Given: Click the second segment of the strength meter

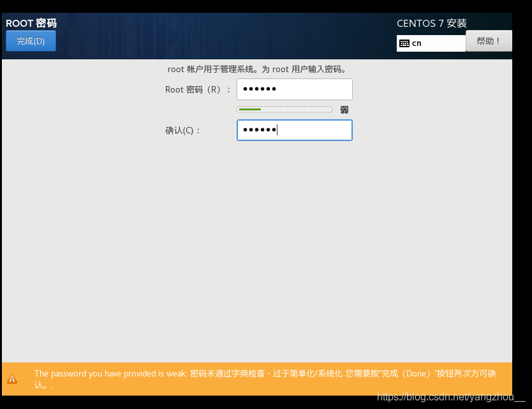Looking at the screenshot, I should click(x=273, y=109).
